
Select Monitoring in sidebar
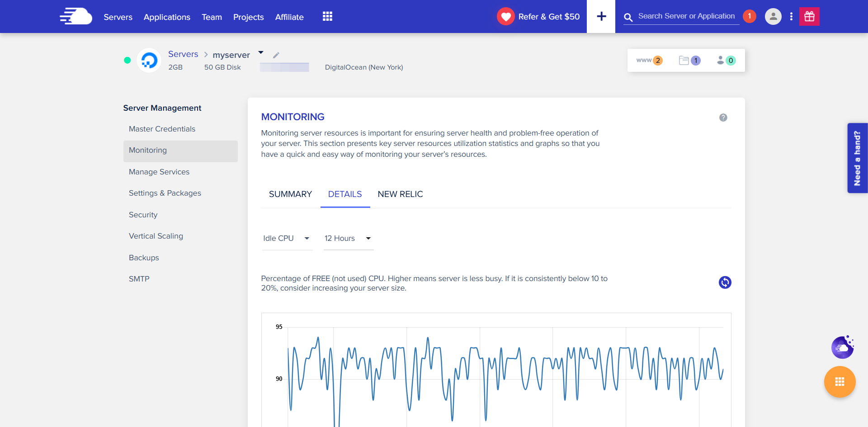pyautogui.click(x=180, y=150)
